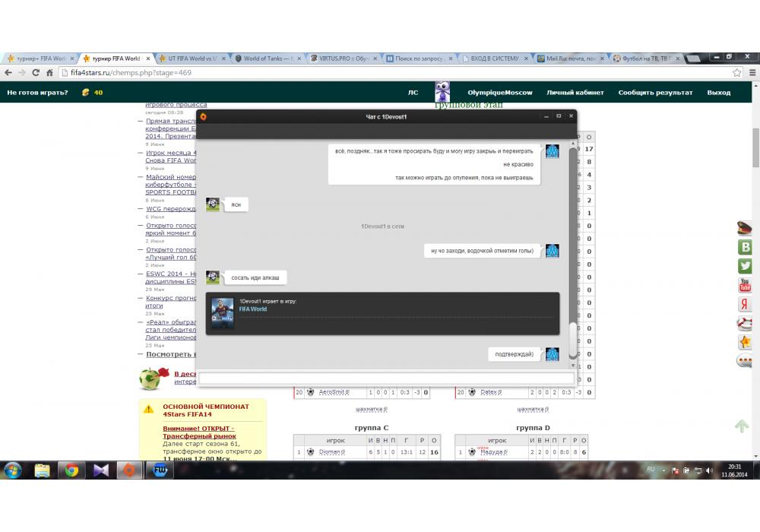Open the AeroSmit player link
Viewport: 760px width, 532px height.
tap(334, 392)
